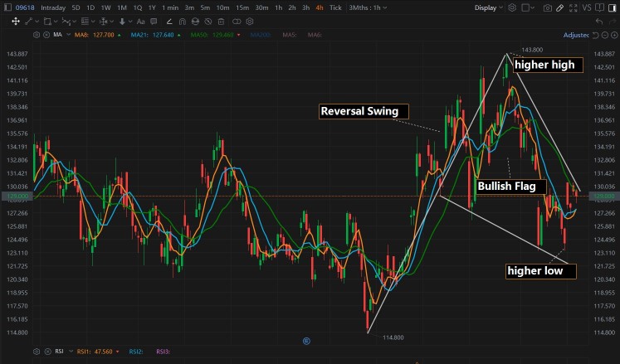Expand the wave pattern tools dropdown
620x364 pixels.
click(x=74, y=22)
